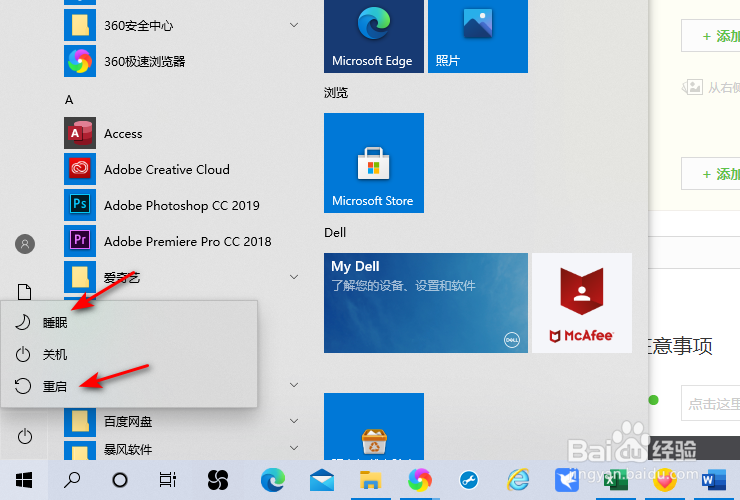This screenshot has height=500, width=740.
Task: Open the Microsoft Store tile
Action: (x=374, y=163)
